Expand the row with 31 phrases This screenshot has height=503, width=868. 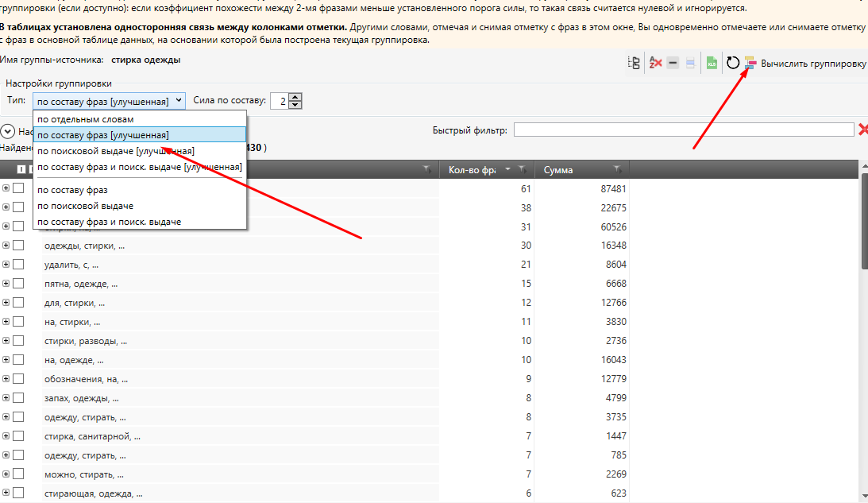(6, 226)
